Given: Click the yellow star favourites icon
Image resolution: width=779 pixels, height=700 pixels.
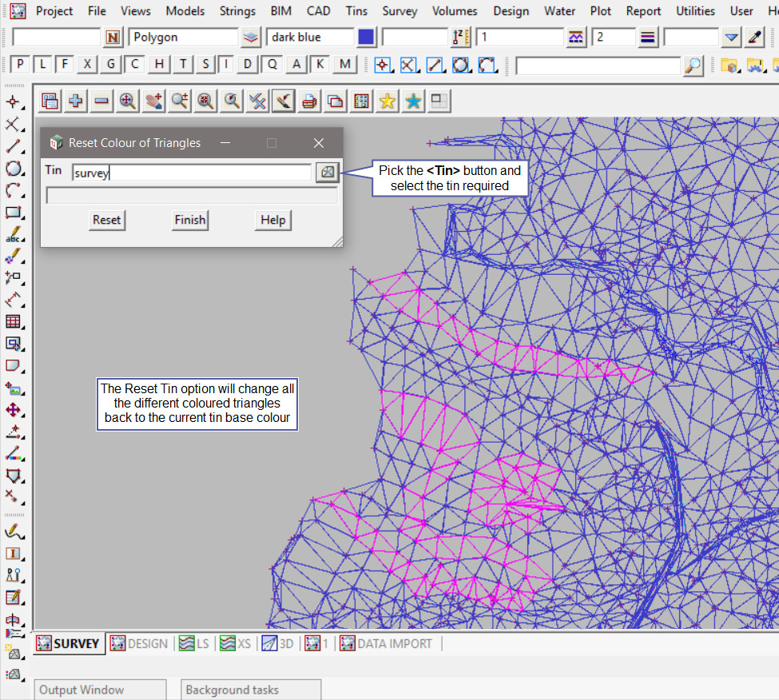Looking at the screenshot, I should click(388, 101).
